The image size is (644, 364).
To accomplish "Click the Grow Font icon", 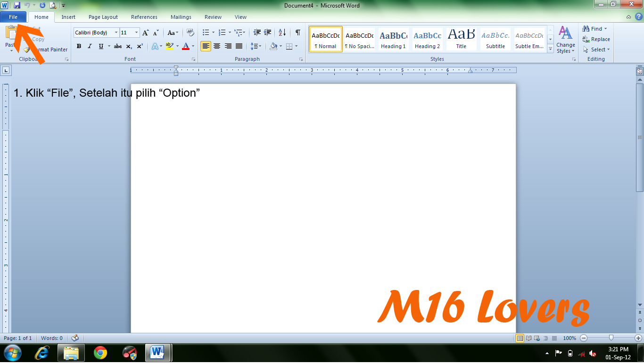I will pyautogui.click(x=146, y=33).
